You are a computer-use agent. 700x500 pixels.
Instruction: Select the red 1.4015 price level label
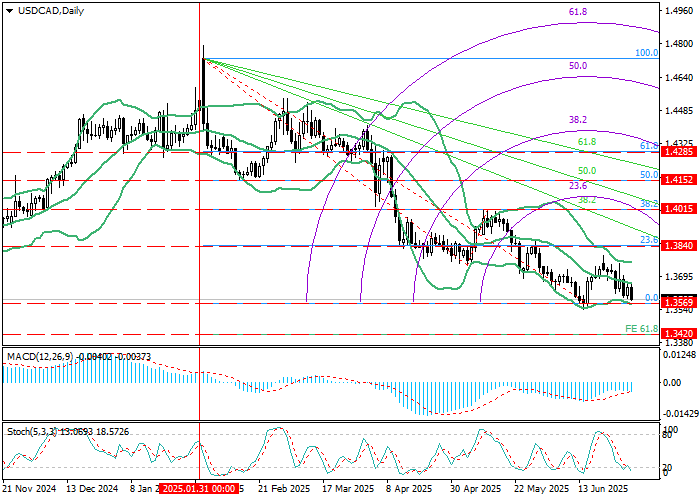pos(679,209)
